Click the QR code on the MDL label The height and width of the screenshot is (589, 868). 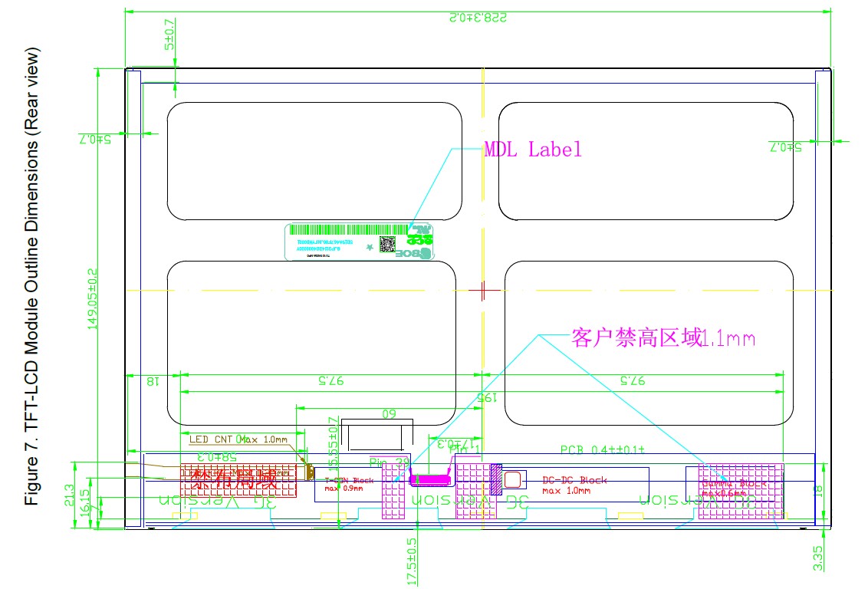(389, 244)
